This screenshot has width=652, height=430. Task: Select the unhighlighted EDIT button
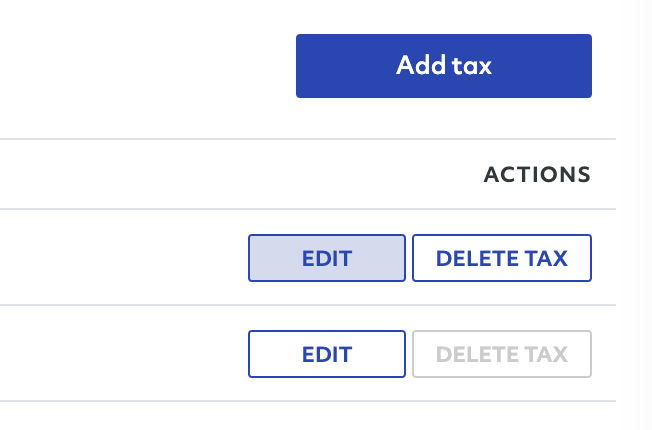327,354
